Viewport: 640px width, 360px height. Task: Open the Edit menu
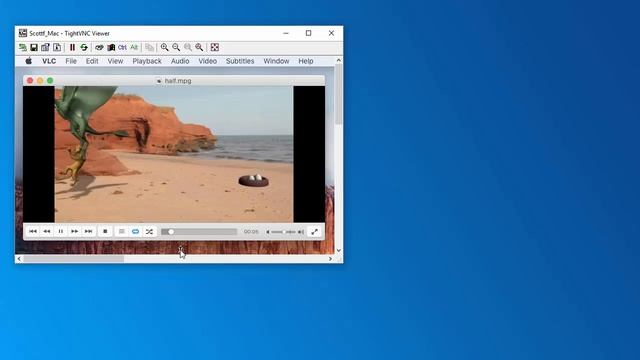(x=92, y=61)
